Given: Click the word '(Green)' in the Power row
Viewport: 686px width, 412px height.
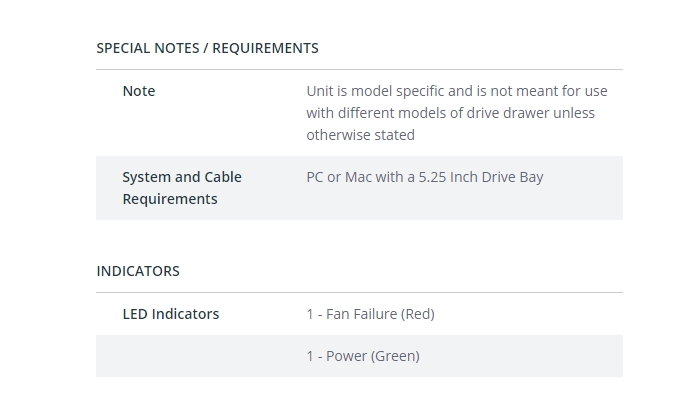Looking at the screenshot, I should (x=395, y=356).
